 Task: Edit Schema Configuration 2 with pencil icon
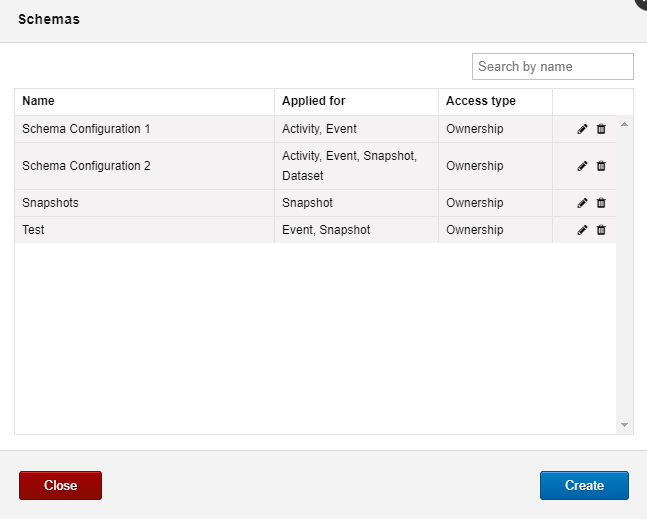[582, 166]
